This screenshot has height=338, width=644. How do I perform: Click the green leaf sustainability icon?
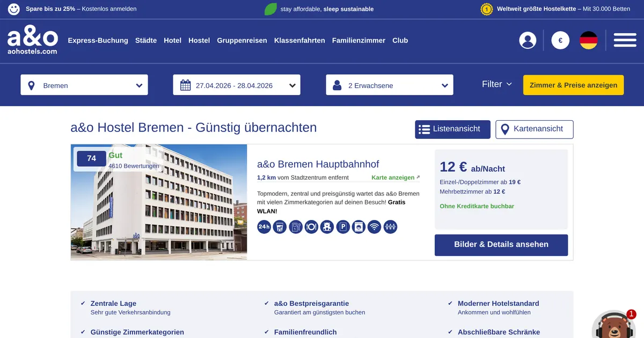click(271, 9)
